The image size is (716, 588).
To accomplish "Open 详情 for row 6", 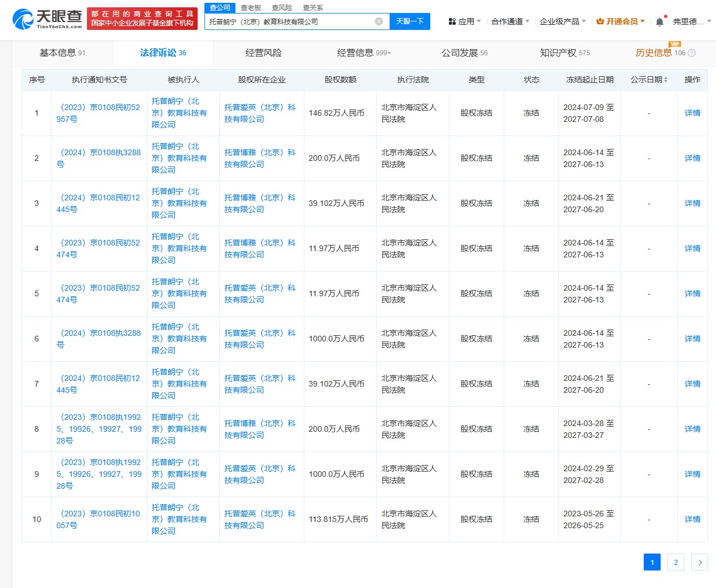I will point(692,339).
